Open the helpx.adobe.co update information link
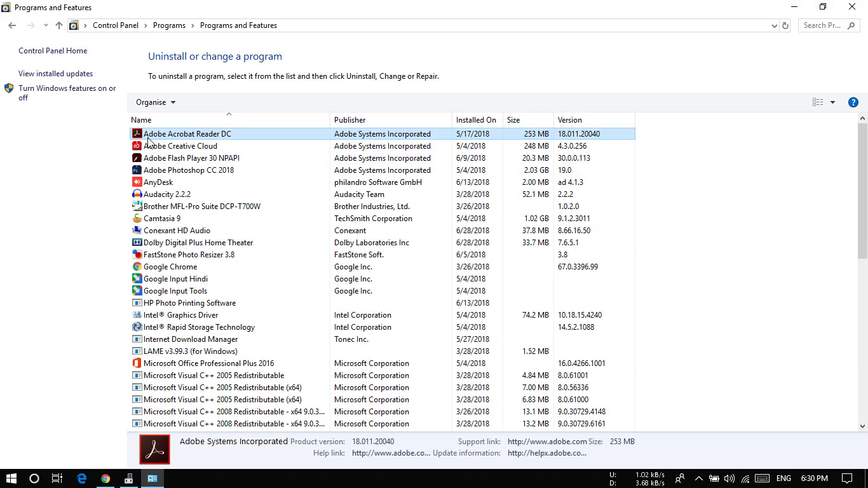868x488 pixels. pyautogui.click(x=547, y=453)
